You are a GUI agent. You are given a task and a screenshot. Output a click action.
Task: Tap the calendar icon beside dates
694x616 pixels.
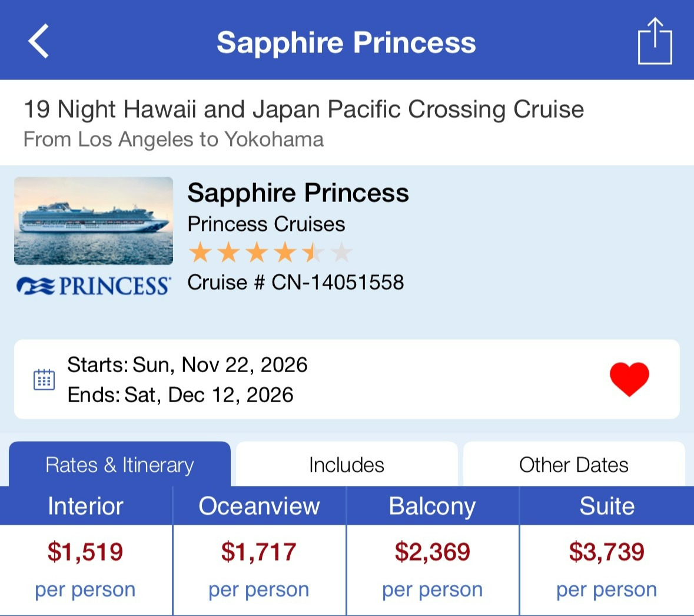pos(44,380)
